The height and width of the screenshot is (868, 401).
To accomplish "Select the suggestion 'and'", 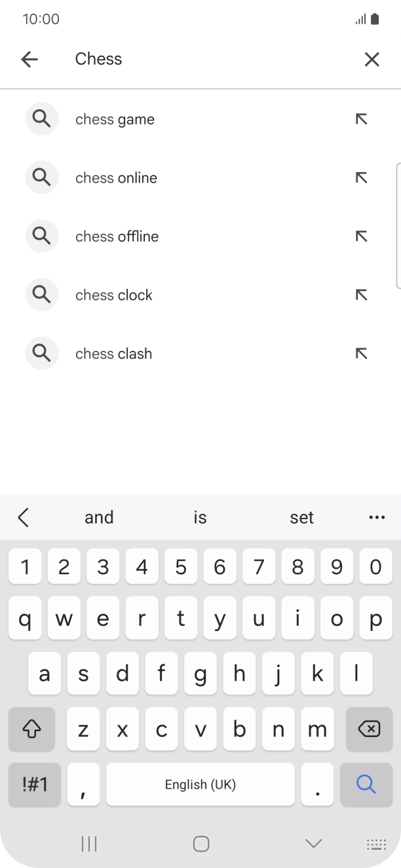I will pyautogui.click(x=99, y=517).
